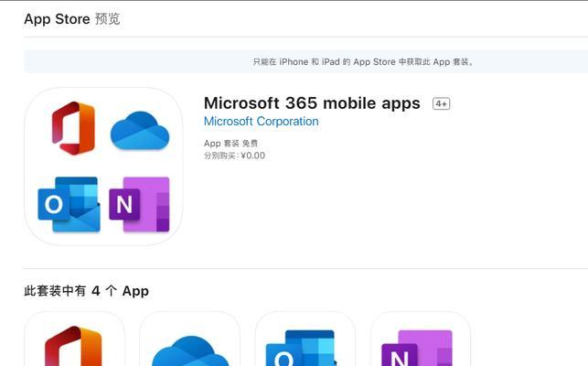This screenshot has height=366, width=588.
Task: Click the 4+ age rating badge
Action: coord(441,103)
